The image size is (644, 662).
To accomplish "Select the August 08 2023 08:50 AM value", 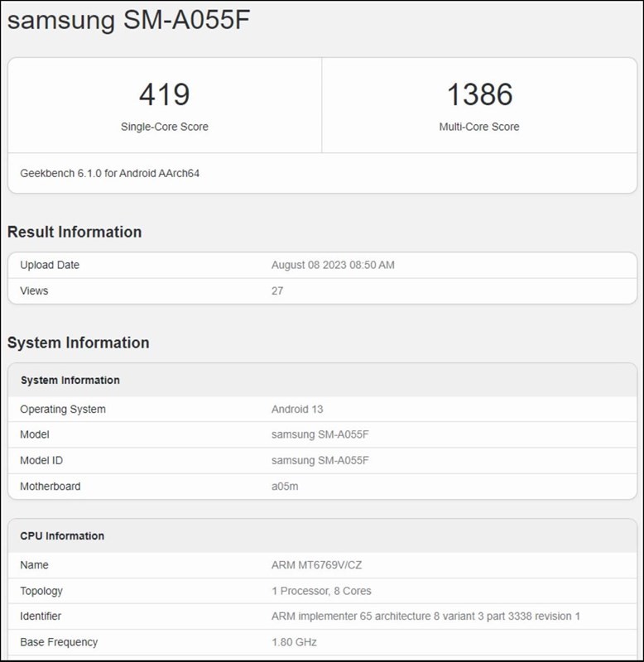I will 333,265.
